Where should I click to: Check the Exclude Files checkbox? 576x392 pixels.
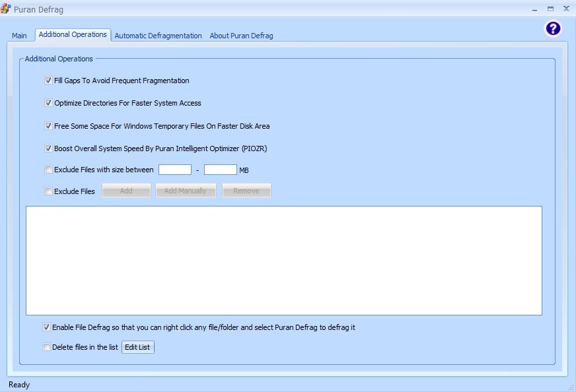(x=48, y=191)
